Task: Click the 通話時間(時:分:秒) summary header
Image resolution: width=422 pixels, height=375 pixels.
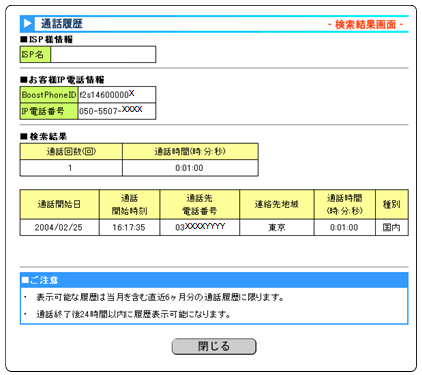Action: coord(190,152)
